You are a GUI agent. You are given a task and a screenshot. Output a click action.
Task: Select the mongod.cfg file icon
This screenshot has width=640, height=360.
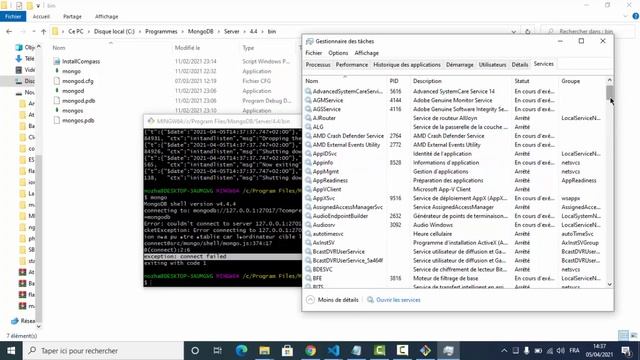click(x=57, y=81)
